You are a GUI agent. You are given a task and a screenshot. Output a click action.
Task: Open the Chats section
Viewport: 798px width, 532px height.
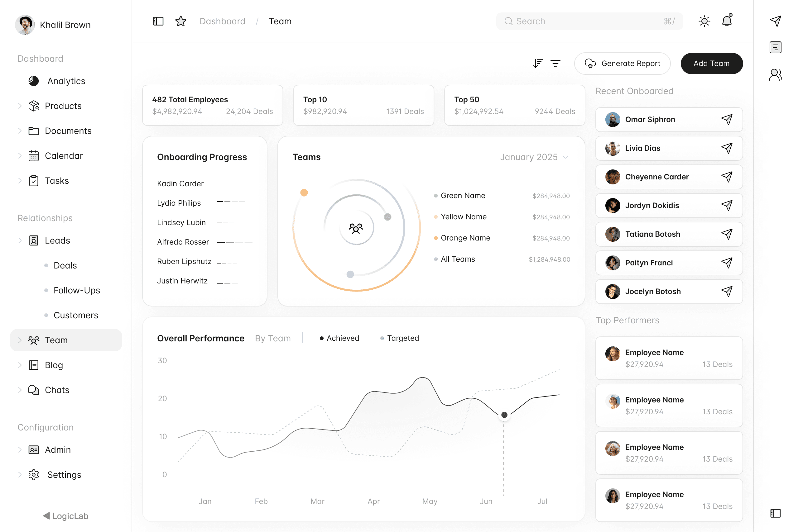(56, 390)
